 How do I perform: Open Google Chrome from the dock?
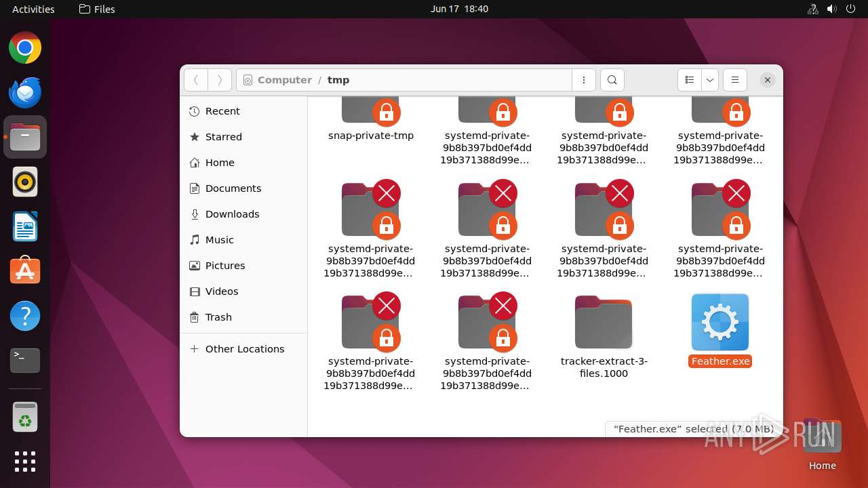point(25,48)
